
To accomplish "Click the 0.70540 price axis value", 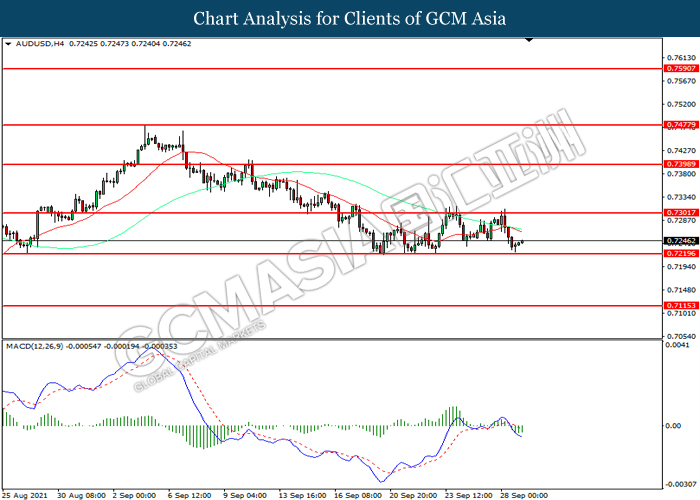I will pos(682,336).
